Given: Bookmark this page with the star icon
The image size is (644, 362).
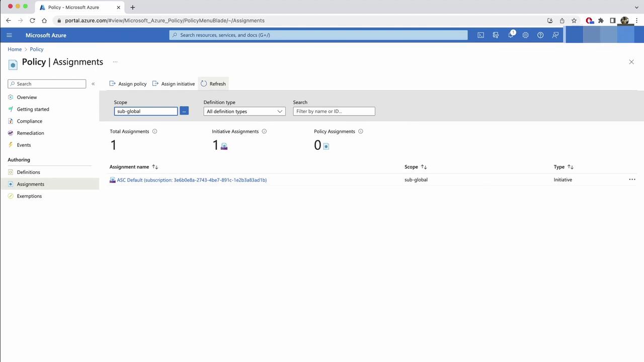Looking at the screenshot, I should coord(574,21).
